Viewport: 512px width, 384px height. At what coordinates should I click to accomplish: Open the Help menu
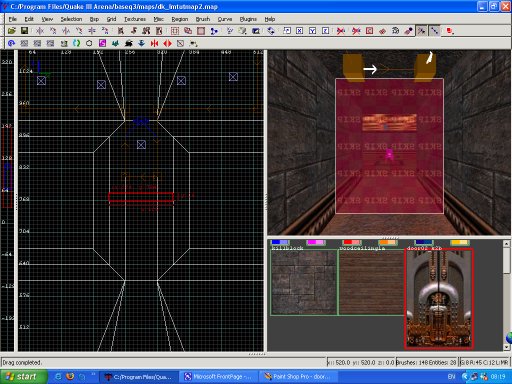point(270,19)
